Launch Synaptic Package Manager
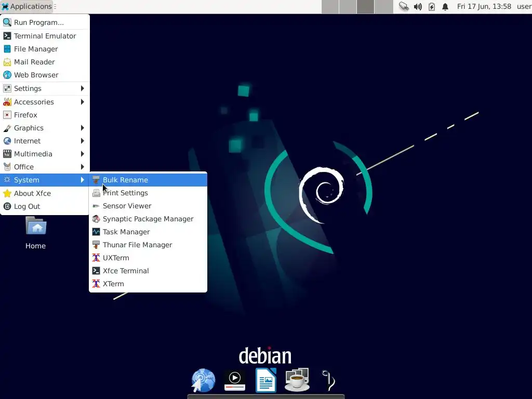This screenshot has width=532, height=399. coord(148,219)
